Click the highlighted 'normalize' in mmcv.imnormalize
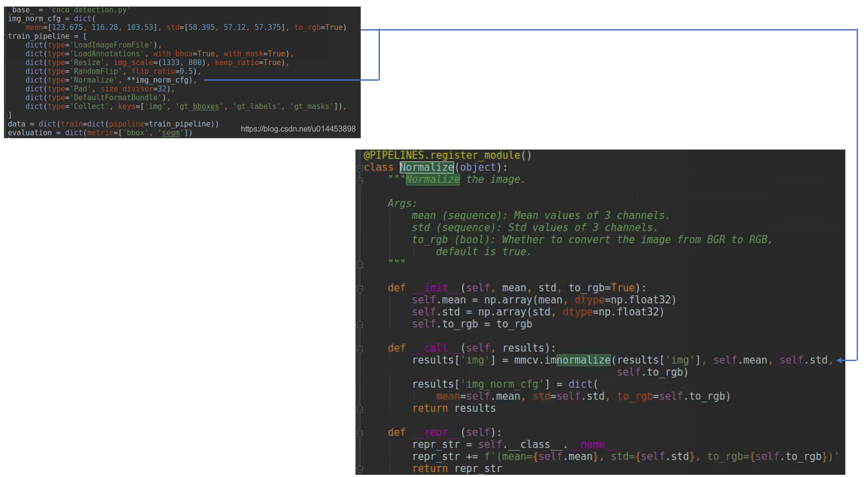Screen dimensions: 868x477 pyautogui.click(x=583, y=360)
